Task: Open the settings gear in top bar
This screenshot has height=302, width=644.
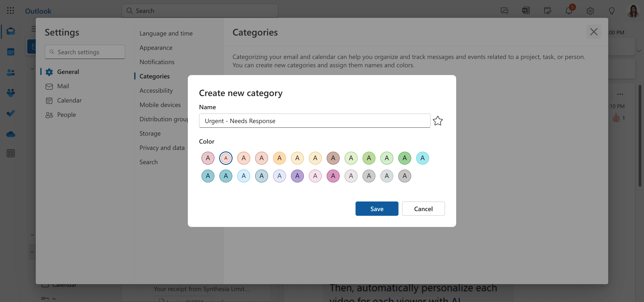Action: click(590, 11)
